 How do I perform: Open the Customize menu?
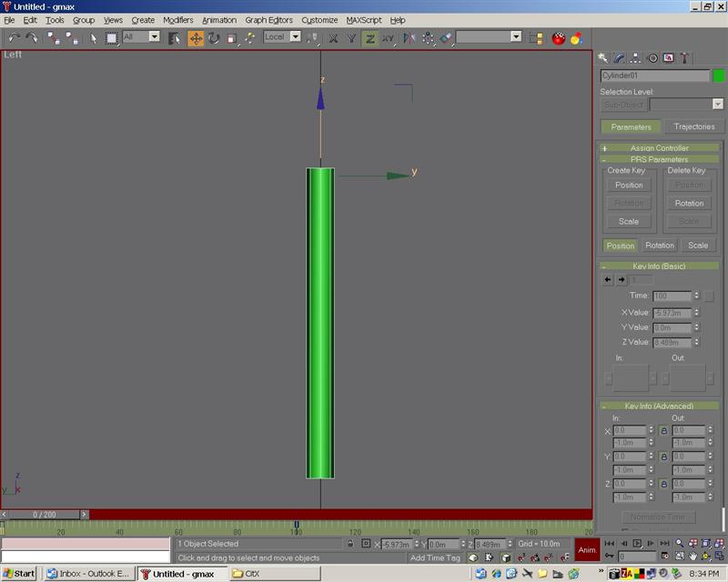pos(319,20)
